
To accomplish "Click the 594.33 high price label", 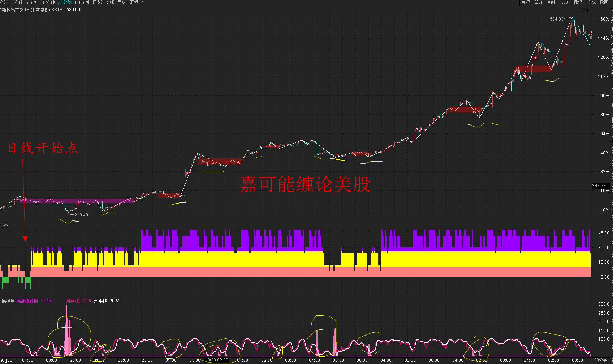I will point(556,19).
